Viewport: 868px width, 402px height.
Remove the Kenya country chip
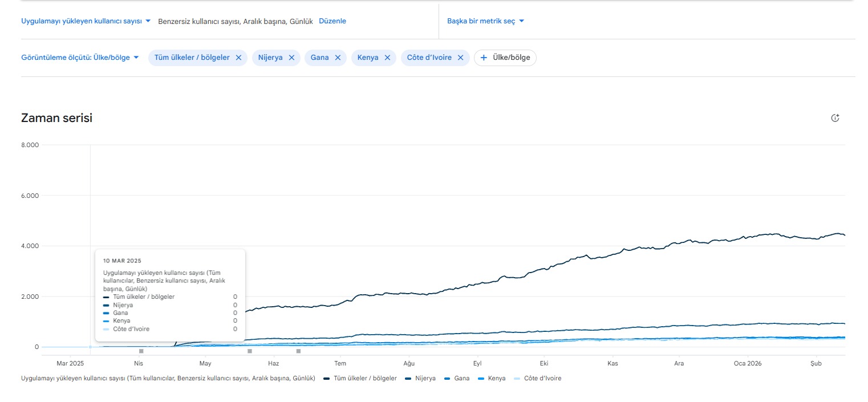387,58
